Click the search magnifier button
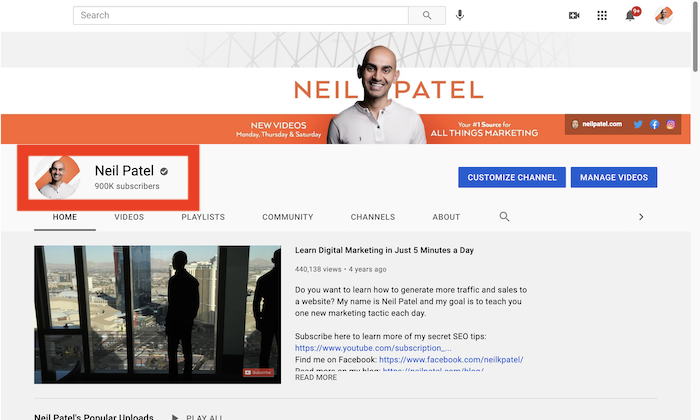700x420 pixels. (427, 15)
